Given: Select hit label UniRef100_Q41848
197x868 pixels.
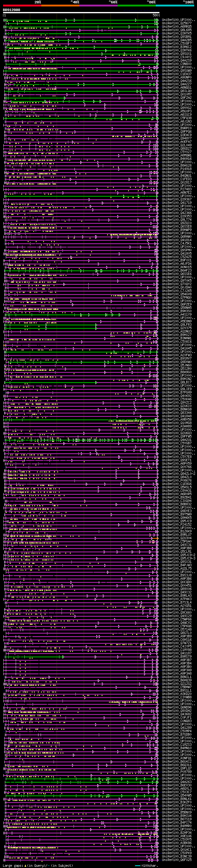Looking at the screenshot, I should (x=177, y=416).
